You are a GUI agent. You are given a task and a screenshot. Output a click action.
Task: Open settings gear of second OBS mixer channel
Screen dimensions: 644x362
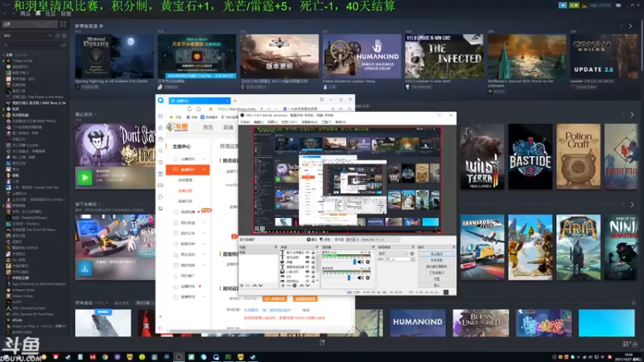(368, 278)
